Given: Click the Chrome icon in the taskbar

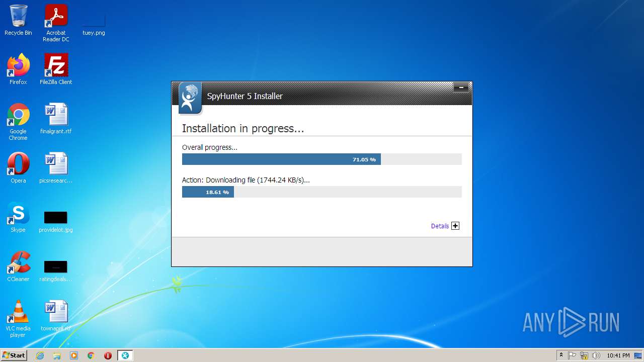Looking at the screenshot, I should pyautogui.click(x=91, y=355).
